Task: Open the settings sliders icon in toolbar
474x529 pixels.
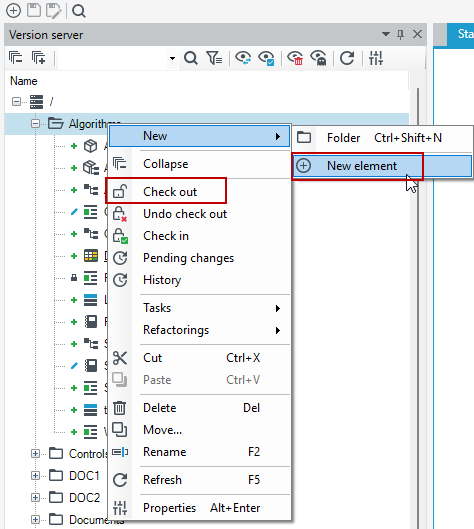Action: (x=375, y=58)
